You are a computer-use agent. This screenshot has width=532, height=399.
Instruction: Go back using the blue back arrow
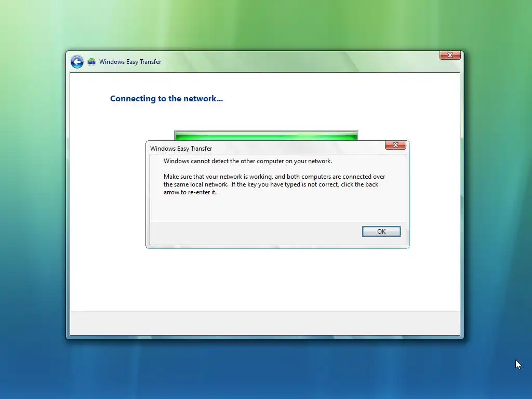(77, 62)
